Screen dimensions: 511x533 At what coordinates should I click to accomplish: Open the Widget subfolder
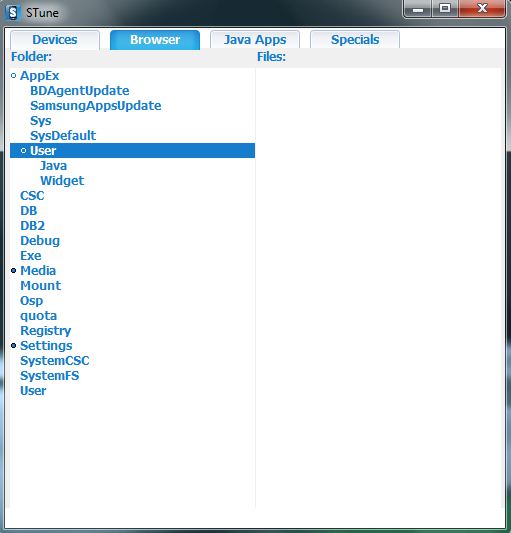tap(62, 180)
